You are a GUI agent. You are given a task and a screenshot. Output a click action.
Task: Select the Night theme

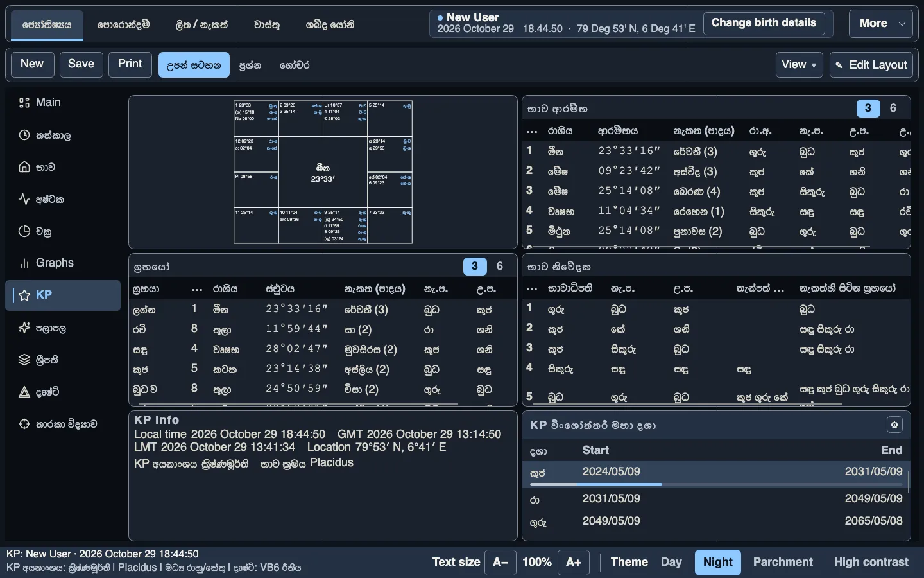click(x=717, y=562)
